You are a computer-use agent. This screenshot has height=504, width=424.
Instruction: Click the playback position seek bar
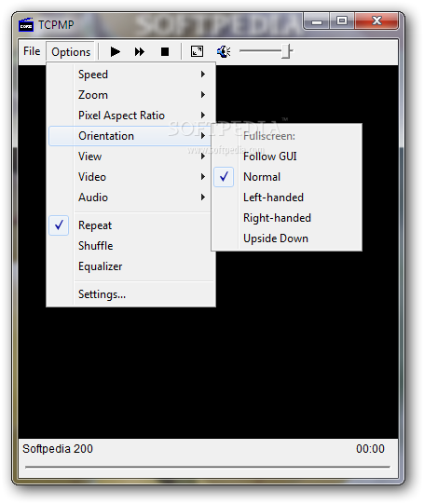tap(208, 467)
